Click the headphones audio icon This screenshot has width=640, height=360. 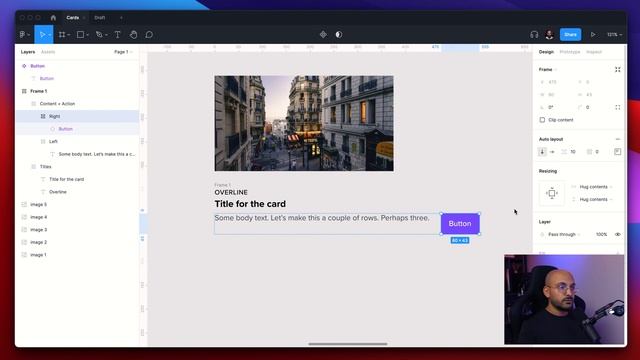(534, 35)
